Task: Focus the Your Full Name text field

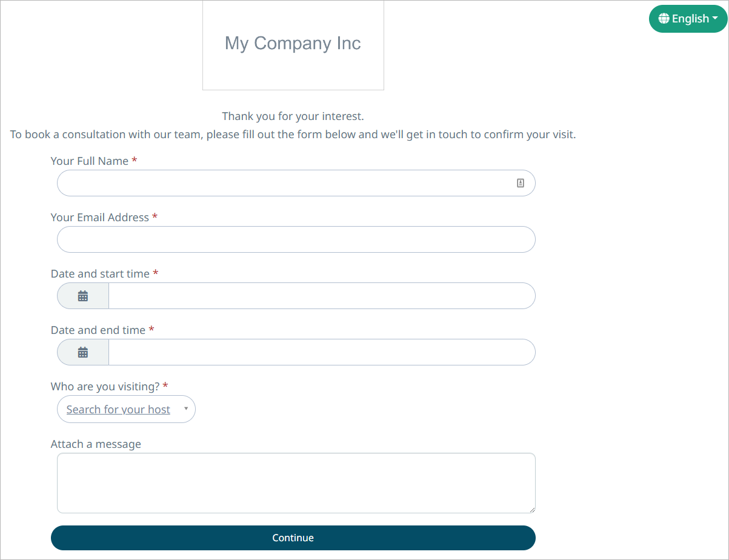Action: pyautogui.click(x=285, y=183)
